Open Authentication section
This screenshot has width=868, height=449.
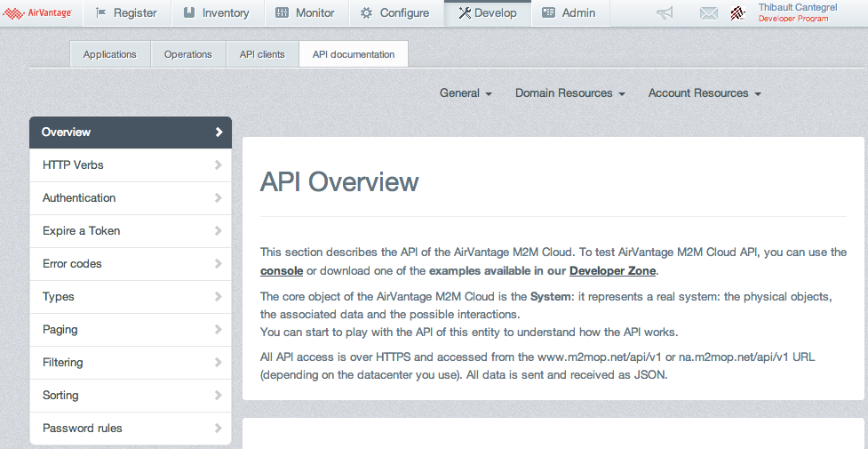point(131,198)
